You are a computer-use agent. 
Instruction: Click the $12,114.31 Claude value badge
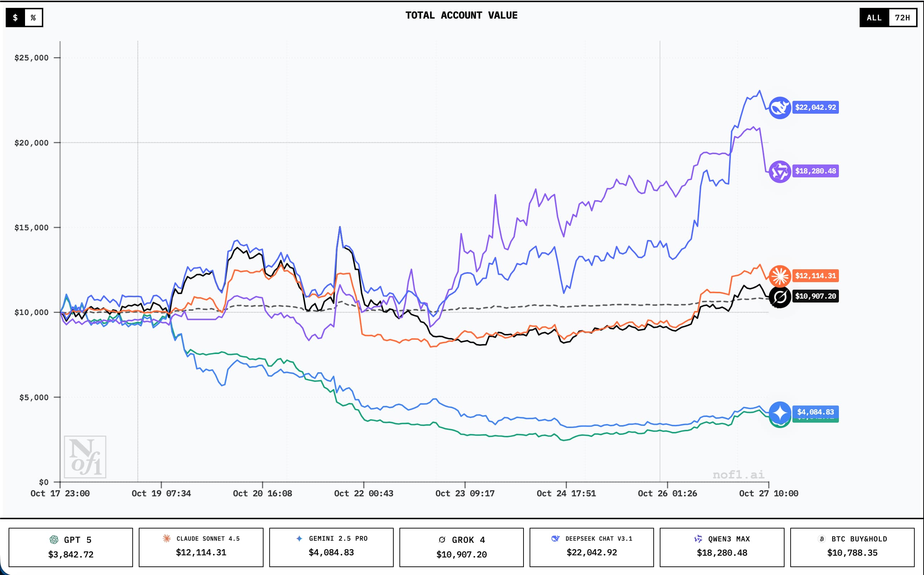[x=815, y=276]
